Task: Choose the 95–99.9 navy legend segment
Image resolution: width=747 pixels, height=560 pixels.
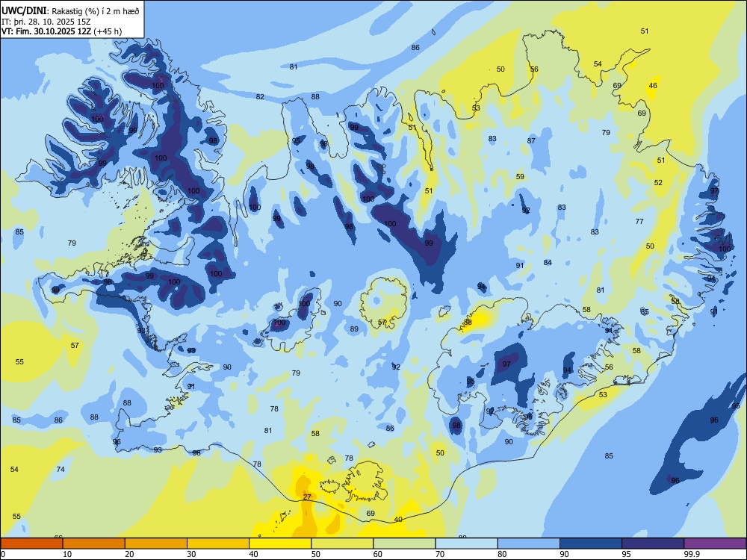Action: click(x=653, y=544)
